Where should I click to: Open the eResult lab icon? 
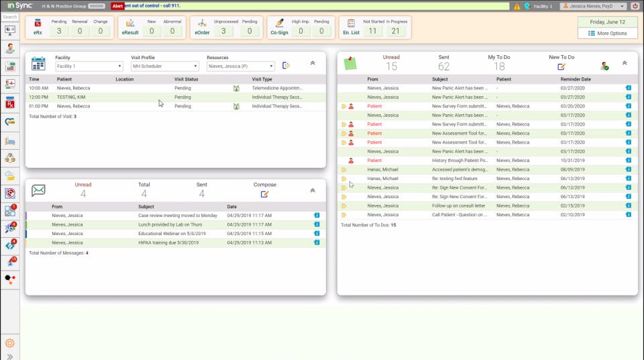coord(129,24)
